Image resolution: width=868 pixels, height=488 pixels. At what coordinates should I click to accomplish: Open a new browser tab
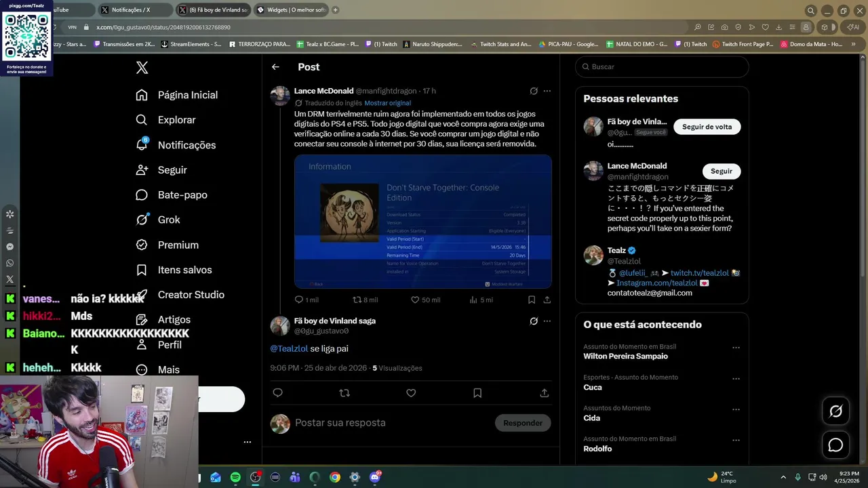tap(335, 10)
